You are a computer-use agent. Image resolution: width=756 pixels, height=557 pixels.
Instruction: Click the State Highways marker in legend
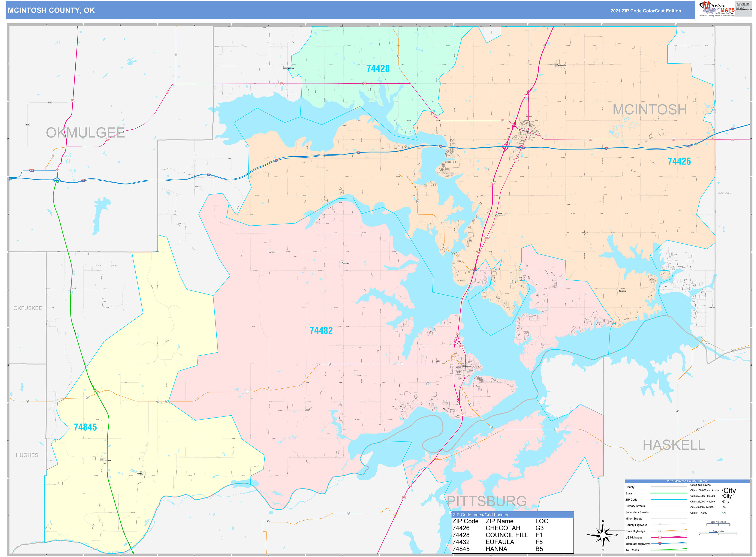tap(660, 531)
